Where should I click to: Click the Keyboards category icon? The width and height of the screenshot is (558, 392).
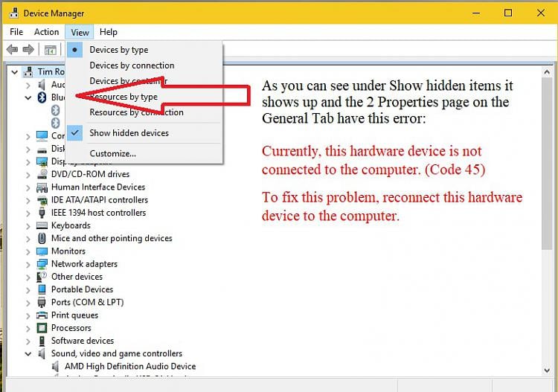point(42,225)
